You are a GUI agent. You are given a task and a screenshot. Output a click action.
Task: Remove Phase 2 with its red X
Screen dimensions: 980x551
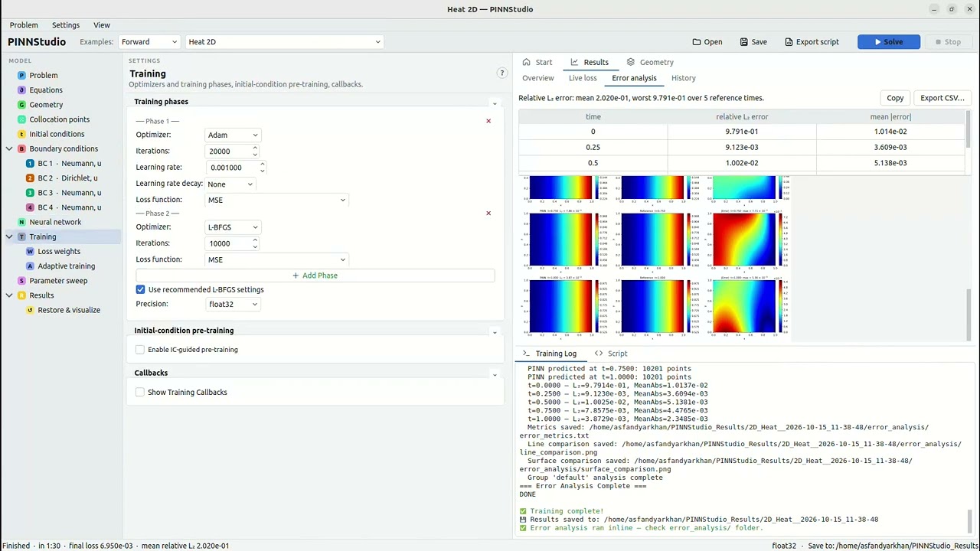488,213
